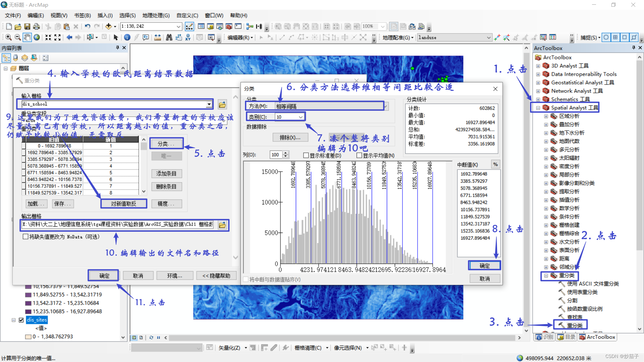
Task: Click the 输出栅格 path input field
Action: pos(118,225)
